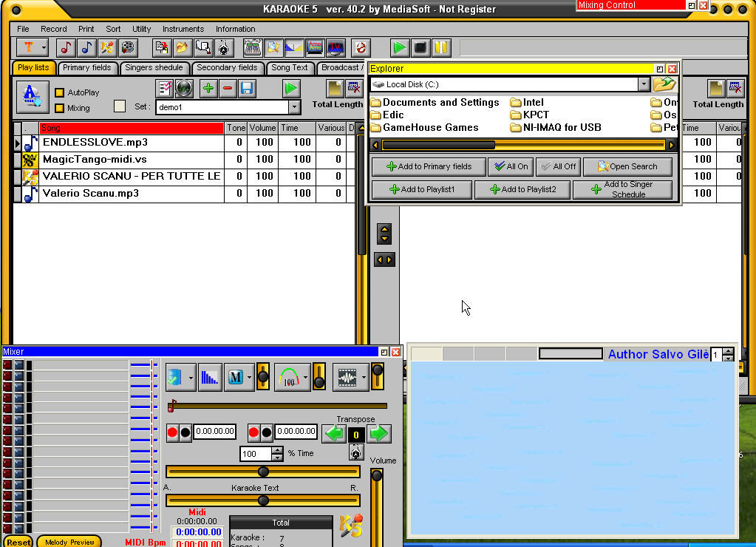Screen dimensions: 756x547
Task: Click the Open Search button
Action: [x=627, y=166]
